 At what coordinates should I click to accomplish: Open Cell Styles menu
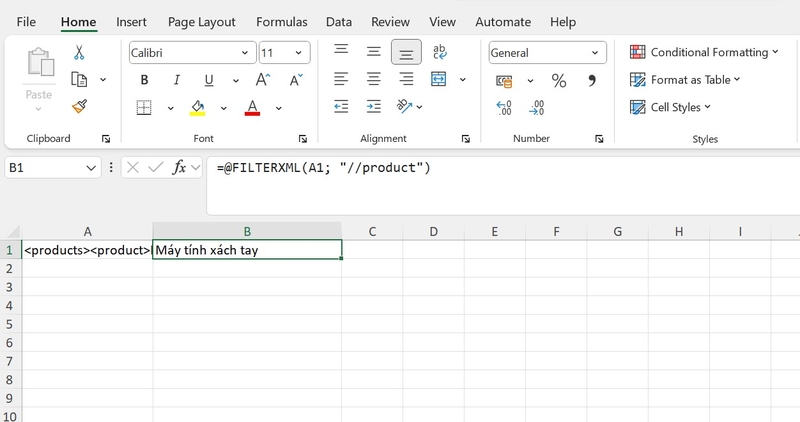point(670,107)
